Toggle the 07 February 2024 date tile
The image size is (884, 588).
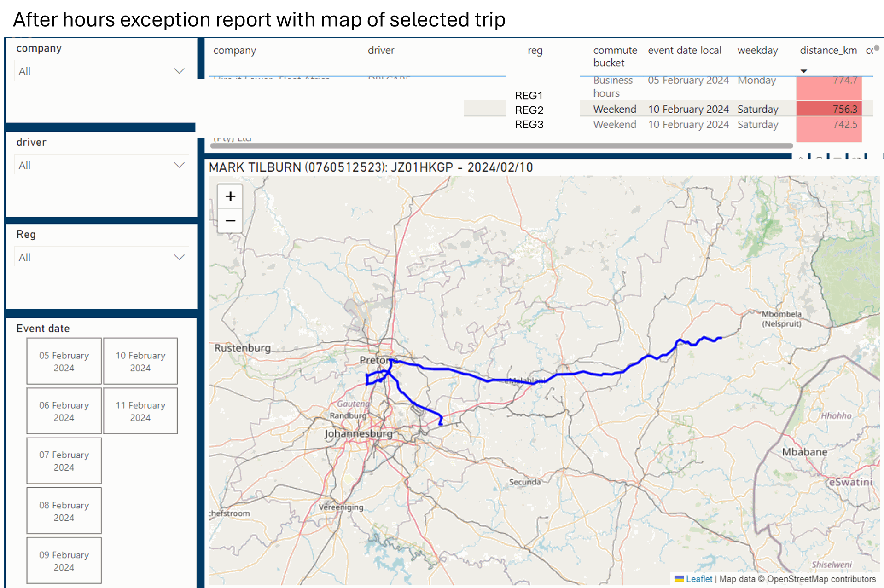[x=64, y=461]
